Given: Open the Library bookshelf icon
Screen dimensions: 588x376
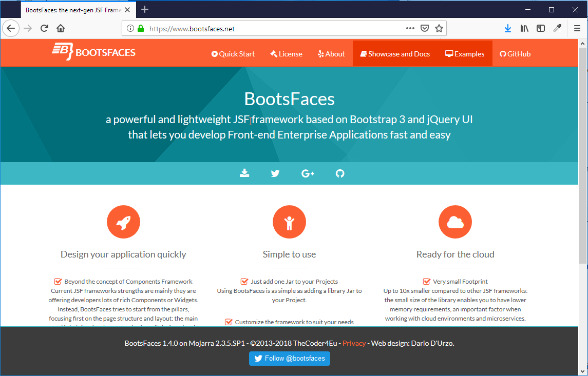Looking at the screenshot, I should [x=524, y=28].
